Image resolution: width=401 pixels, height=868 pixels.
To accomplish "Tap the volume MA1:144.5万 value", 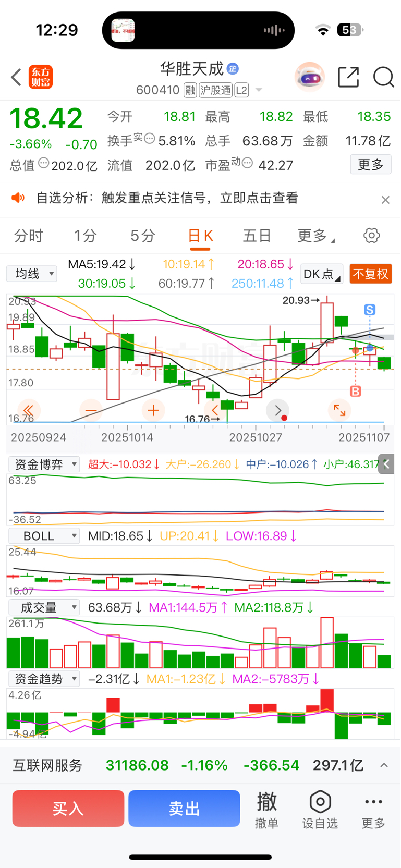I will 188,607.
